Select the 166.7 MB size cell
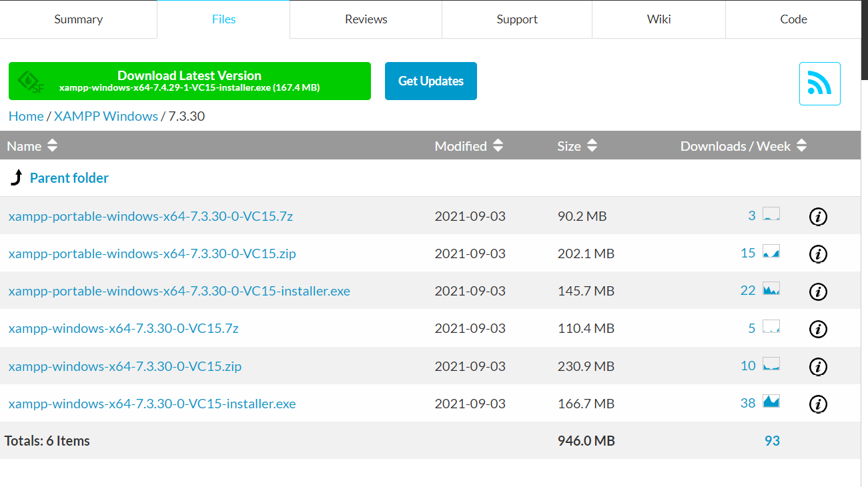This screenshot has width=868, height=487. coord(586,404)
